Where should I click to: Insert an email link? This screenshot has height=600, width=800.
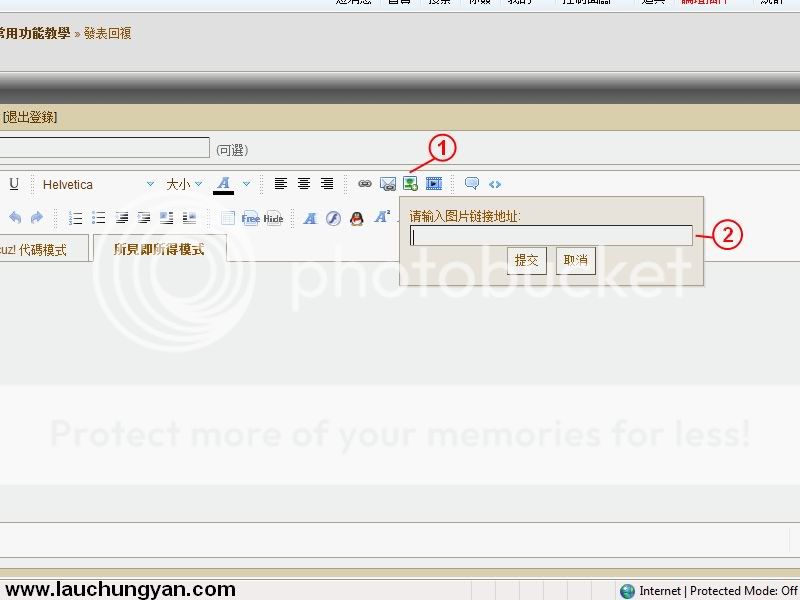click(388, 184)
